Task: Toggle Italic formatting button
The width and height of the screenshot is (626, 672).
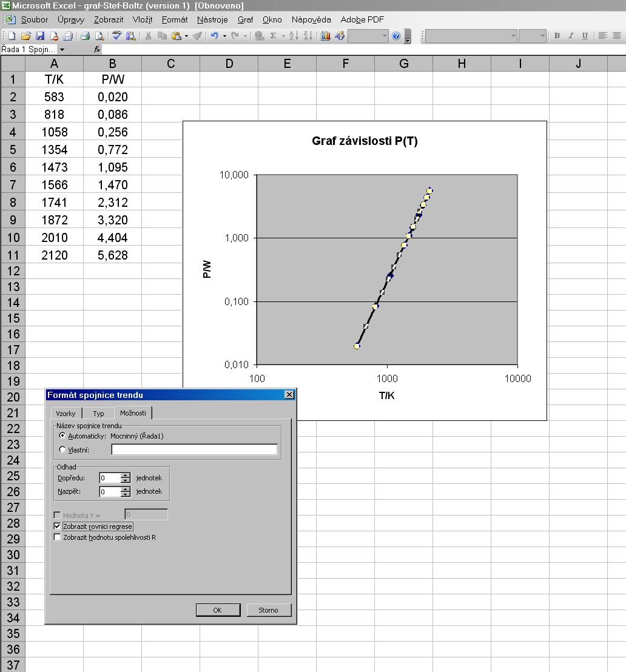Action: pyautogui.click(x=571, y=36)
